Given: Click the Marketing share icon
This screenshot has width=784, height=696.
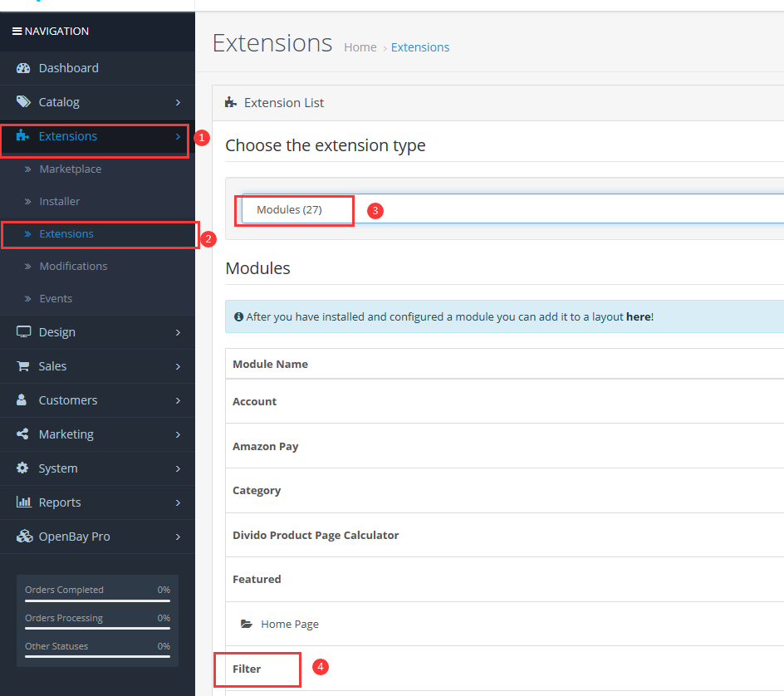Looking at the screenshot, I should [22, 434].
